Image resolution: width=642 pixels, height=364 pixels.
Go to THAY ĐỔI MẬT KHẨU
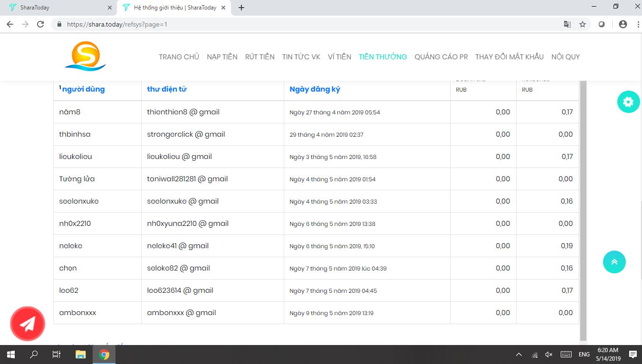(509, 57)
